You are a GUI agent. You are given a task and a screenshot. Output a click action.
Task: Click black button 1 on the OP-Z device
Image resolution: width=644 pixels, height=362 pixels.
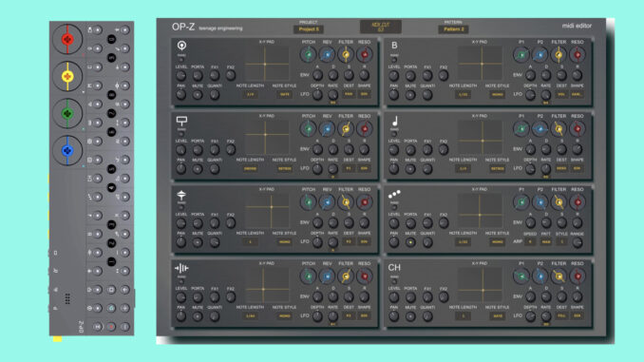(x=111, y=261)
